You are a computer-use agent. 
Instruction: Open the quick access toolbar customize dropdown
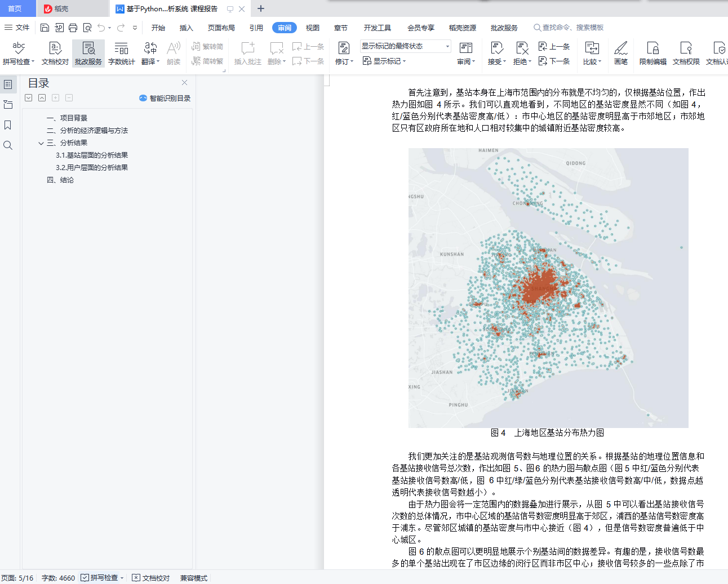pos(135,28)
